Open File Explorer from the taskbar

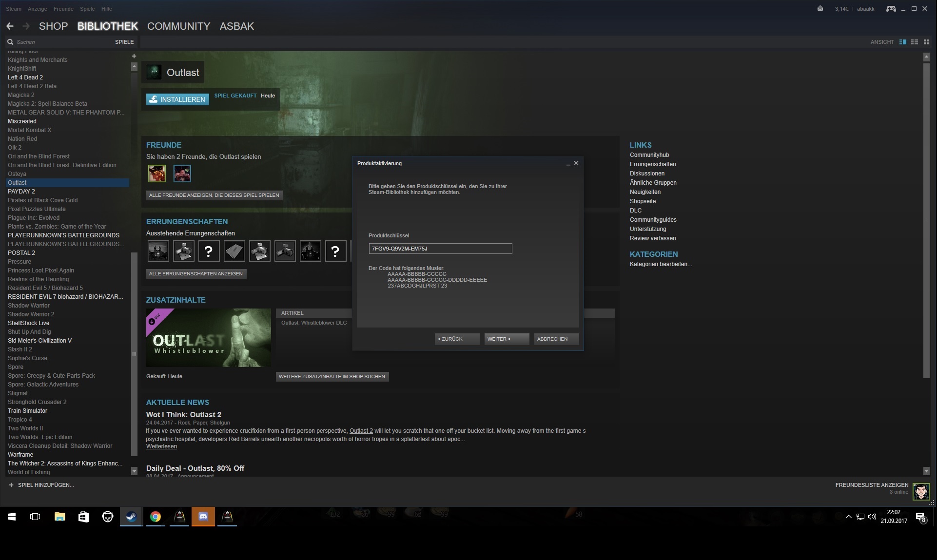point(59,517)
